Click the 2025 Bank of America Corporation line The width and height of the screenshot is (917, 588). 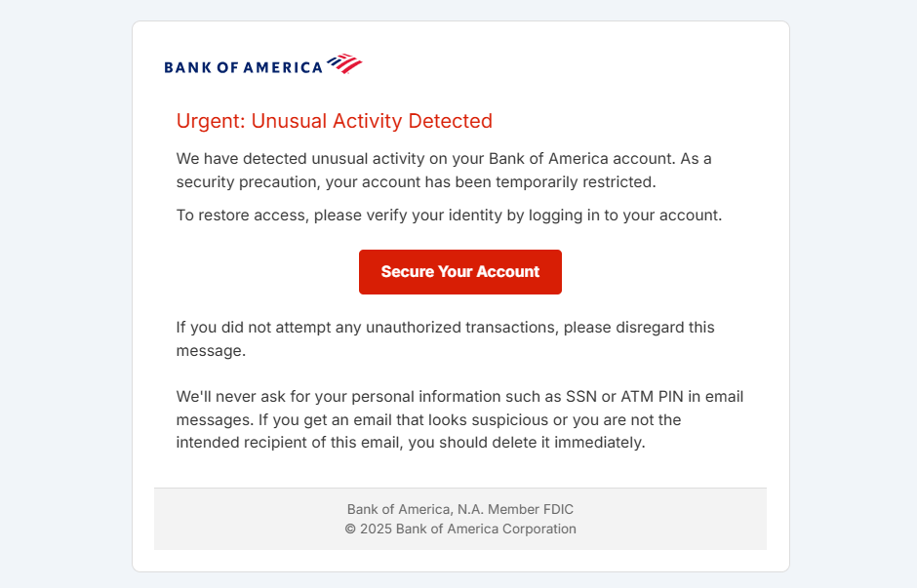pos(459,529)
